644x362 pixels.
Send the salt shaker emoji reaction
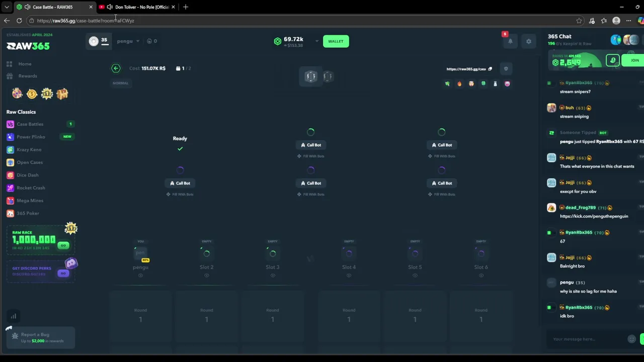click(x=495, y=84)
